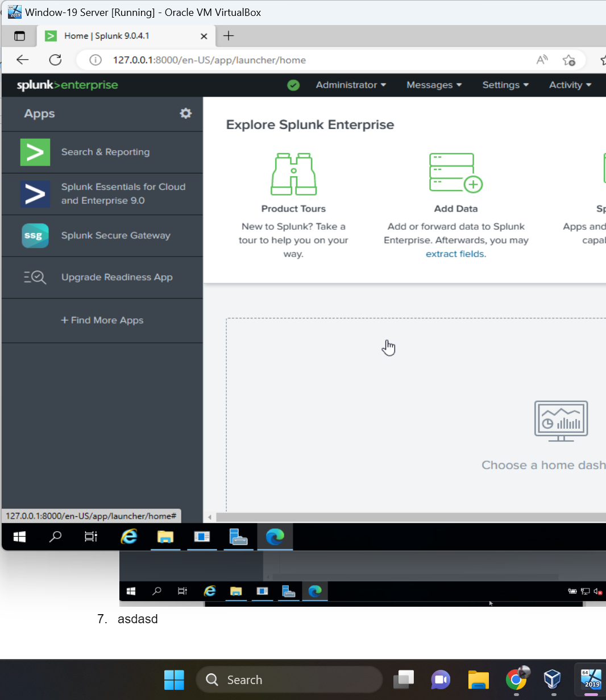Click the host taskbar Search box

[289, 680]
